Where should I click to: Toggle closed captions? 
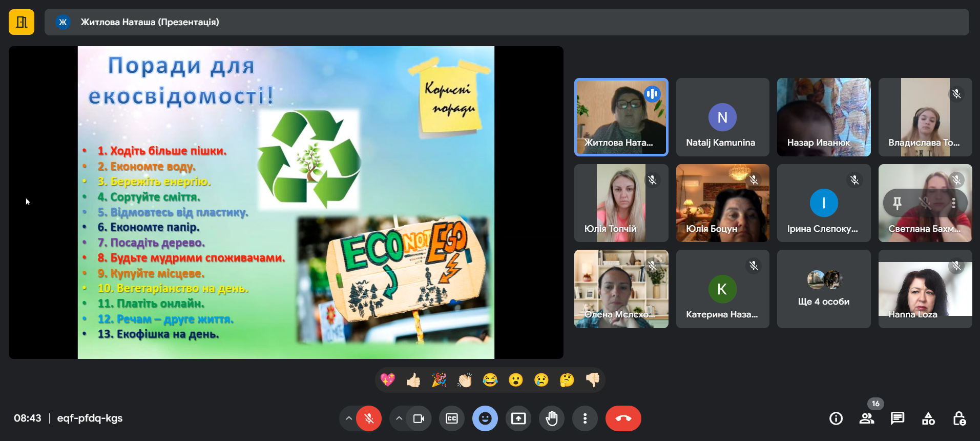(x=451, y=418)
